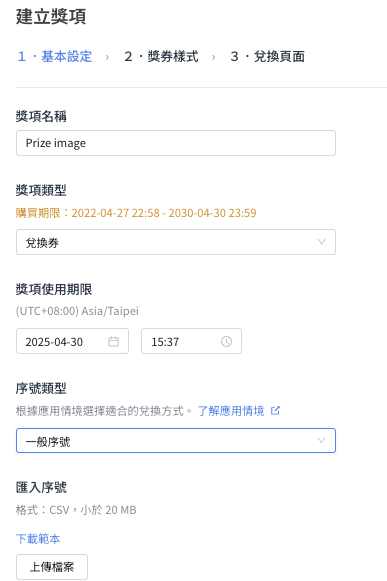Open the 序號類型 dropdown showing 一般序號
The height and width of the screenshot is (581, 387).
[176, 441]
